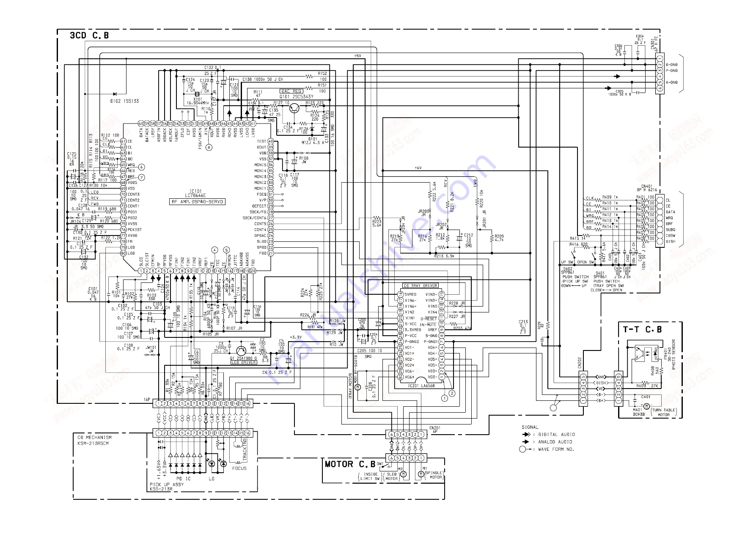The image size is (756, 534).
Task: Select the "KSM-213RSCM" model text
Action: coord(93,443)
